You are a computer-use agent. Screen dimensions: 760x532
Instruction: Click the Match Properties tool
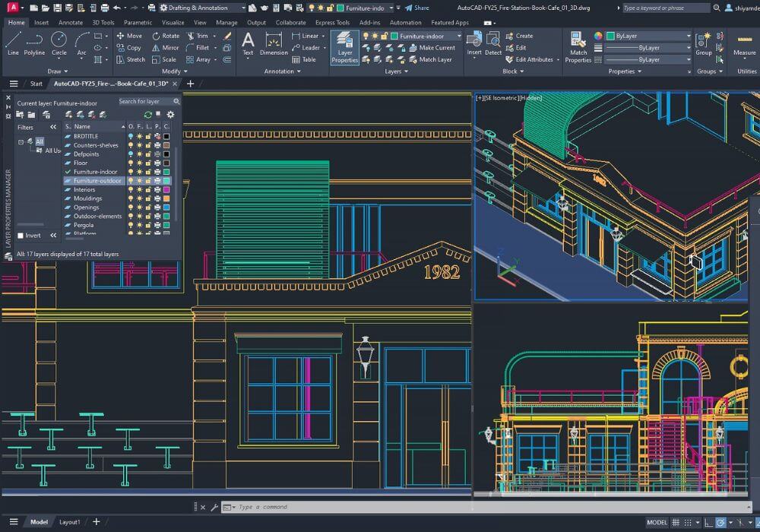point(578,47)
